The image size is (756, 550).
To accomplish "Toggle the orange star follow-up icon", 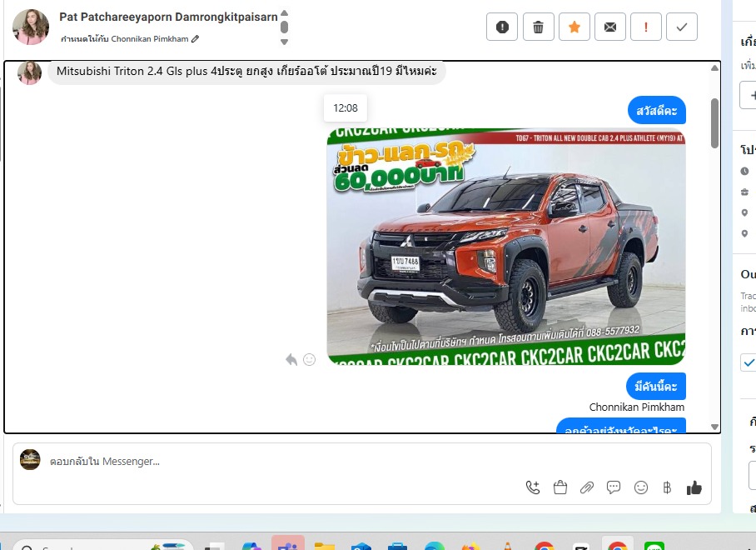I will [574, 27].
